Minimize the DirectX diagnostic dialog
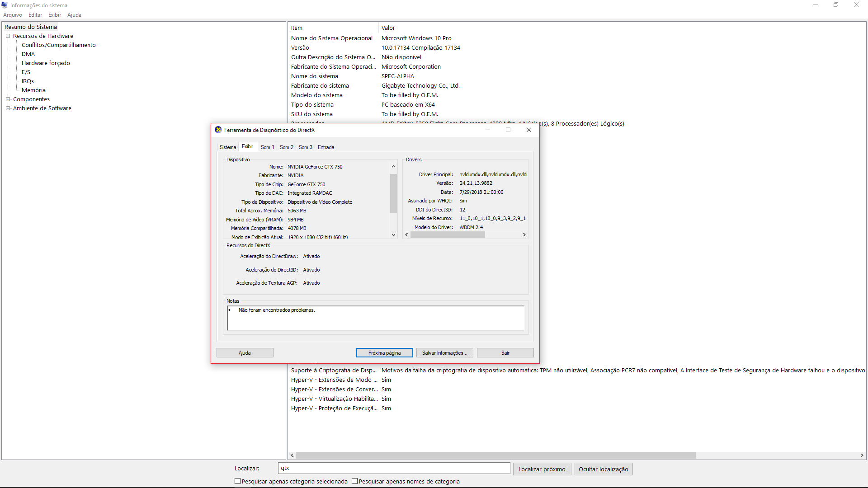The width and height of the screenshot is (868, 488). [488, 130]
